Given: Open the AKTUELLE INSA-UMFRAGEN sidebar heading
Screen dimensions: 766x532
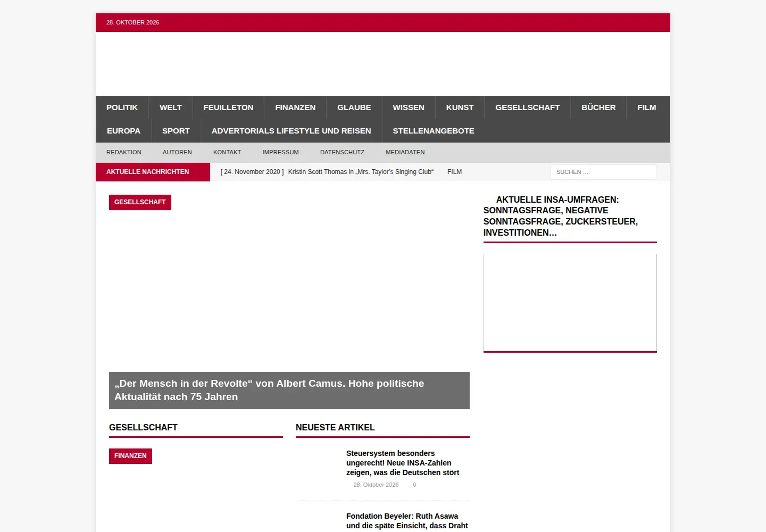Looking at the screenshot, I should click(x=561, y=216).
